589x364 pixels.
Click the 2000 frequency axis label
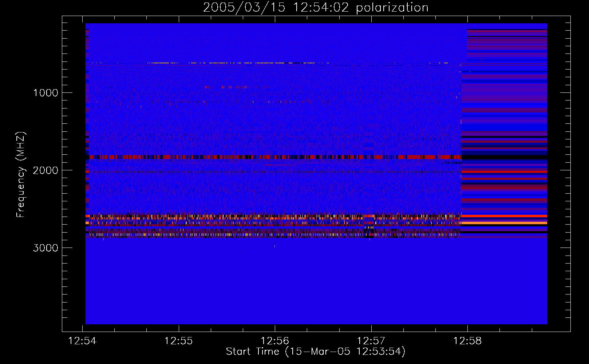pyautogui.click(x=46, y=170)
